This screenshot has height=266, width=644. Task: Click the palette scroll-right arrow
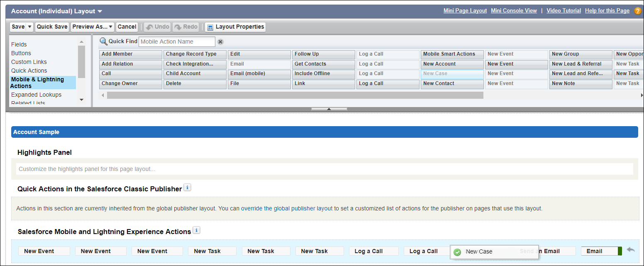642,95
